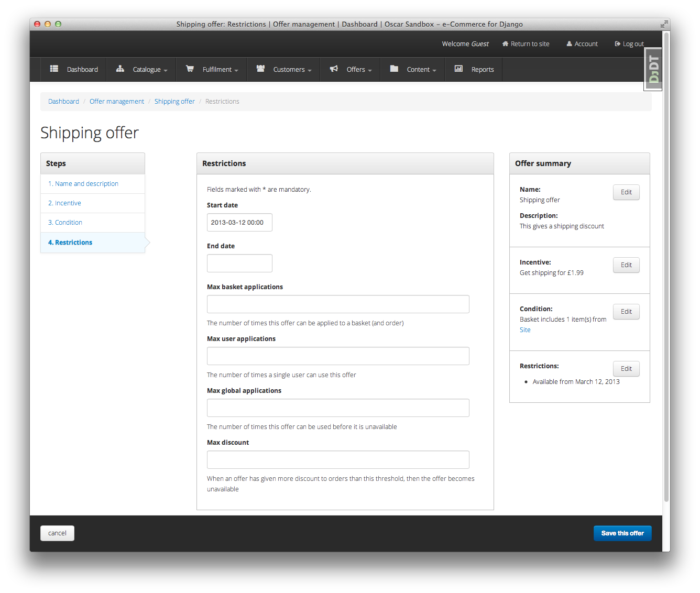
Task: Click the home icon beside Return to site
Action: tap(506, 44)
